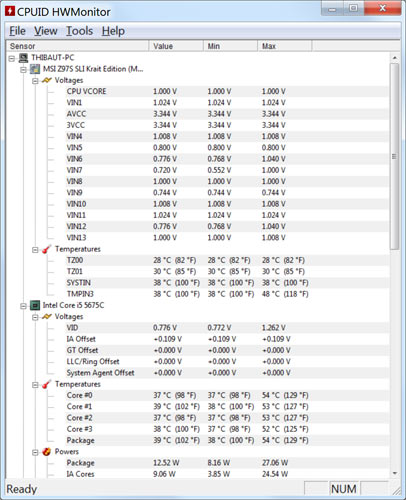Select the THIBAUT-PC label
The height and width of the screenshot is (500, 406).
coord(53,58)
